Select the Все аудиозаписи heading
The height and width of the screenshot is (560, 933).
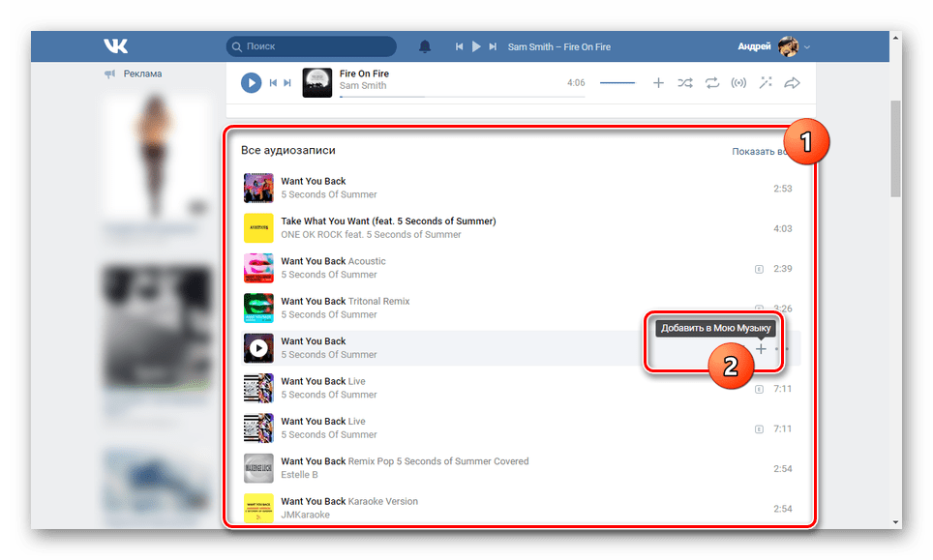[x=288, y=151]
